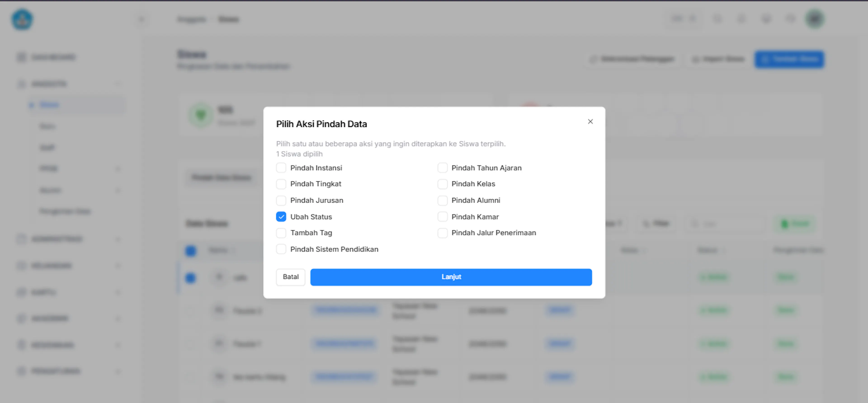Check the Pindah Tahun Ajaran option
Image resolution: width=868 pixels, height=403 pixels.
point(442,168)
